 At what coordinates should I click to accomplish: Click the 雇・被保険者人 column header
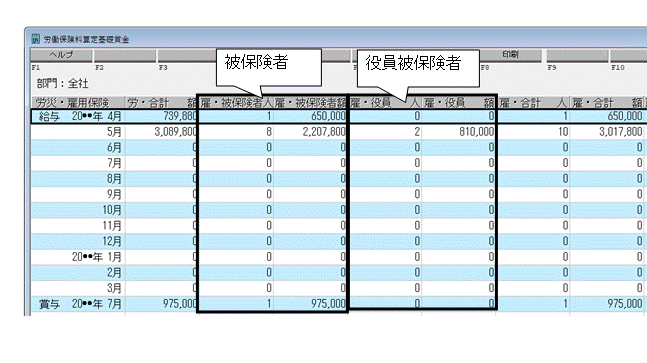click(236, 103)
